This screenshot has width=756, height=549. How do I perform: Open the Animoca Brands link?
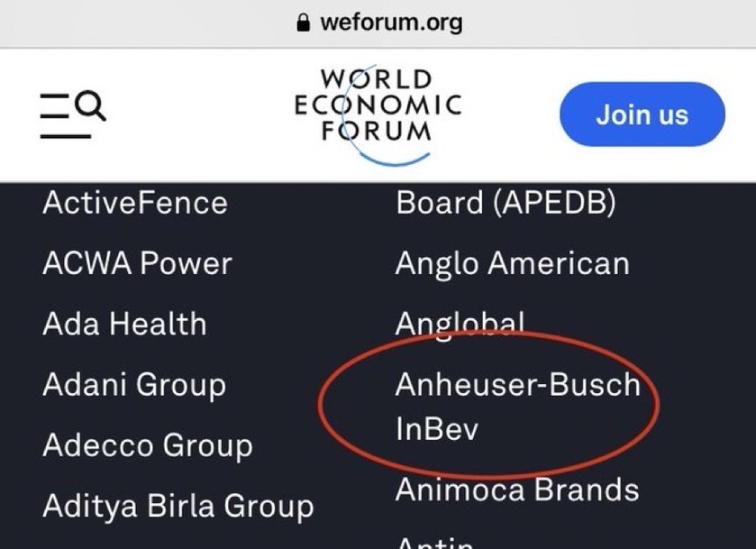click(x=517, y=490)
